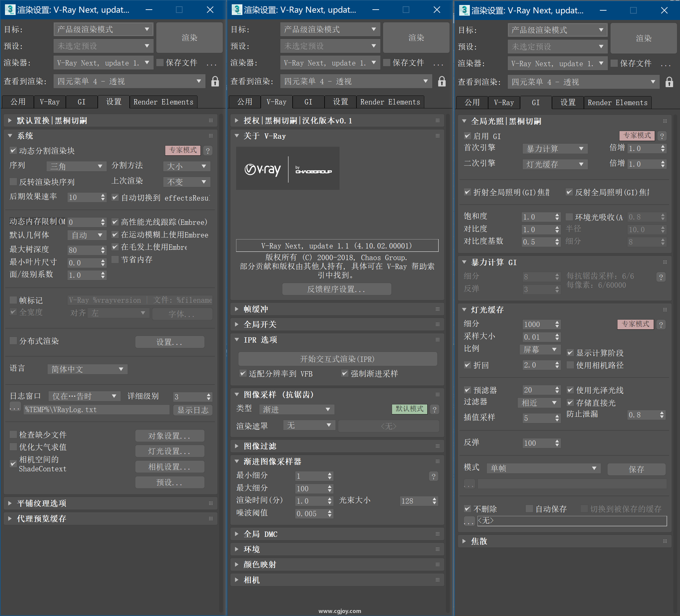Click 专家模式 button in 系统 rollout
680x616 pixels.
[x=183, y=150]
